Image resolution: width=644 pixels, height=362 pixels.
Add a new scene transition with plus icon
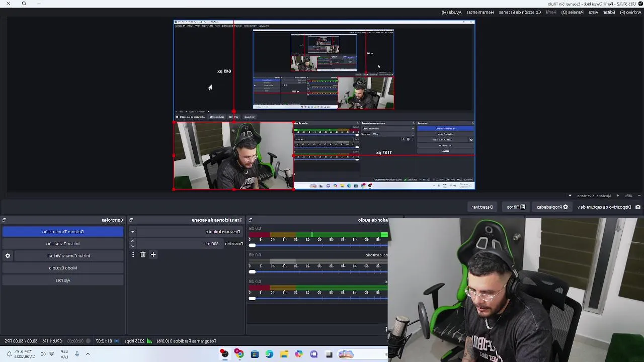pyautogui.click(x=153, y=255)
